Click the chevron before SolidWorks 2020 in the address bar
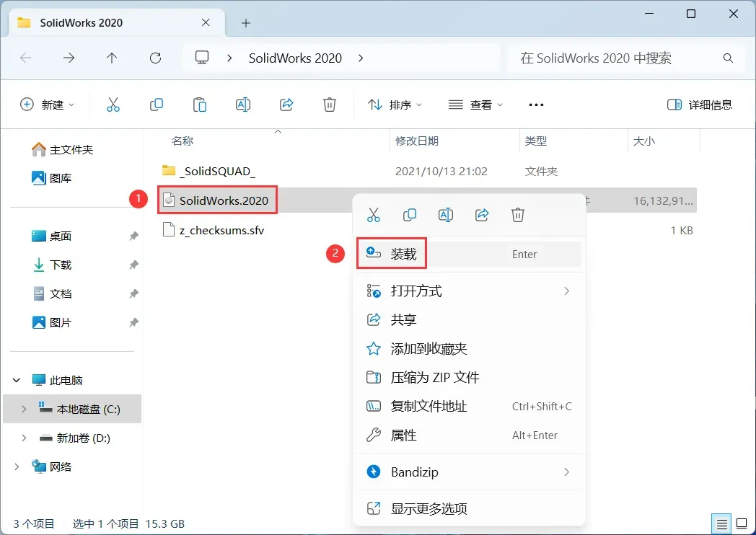This screenshot has height=535, width=756. [x=229, y=58]
